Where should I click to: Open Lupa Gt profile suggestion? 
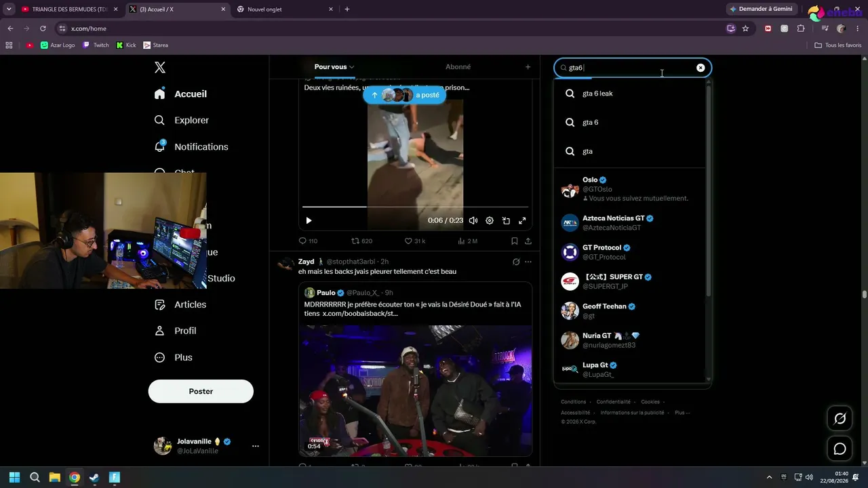[x=630, y=369]
